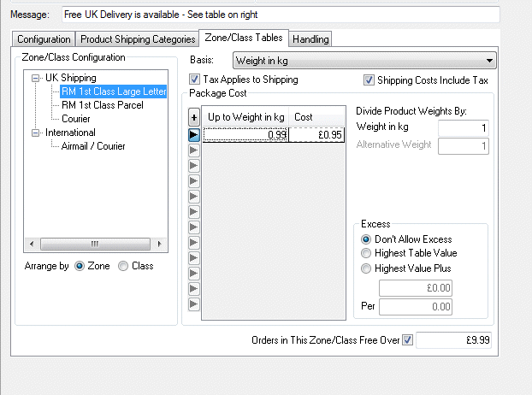Toggle Shipping Costs Include Tax checkbox
This screenshot has height=395, width=532.
point(369,80)
